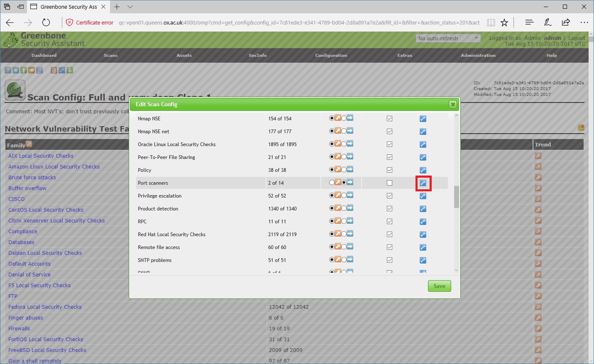Add page to Edge favorites with star
Screen dimensions: 594x364
point(504,22)
